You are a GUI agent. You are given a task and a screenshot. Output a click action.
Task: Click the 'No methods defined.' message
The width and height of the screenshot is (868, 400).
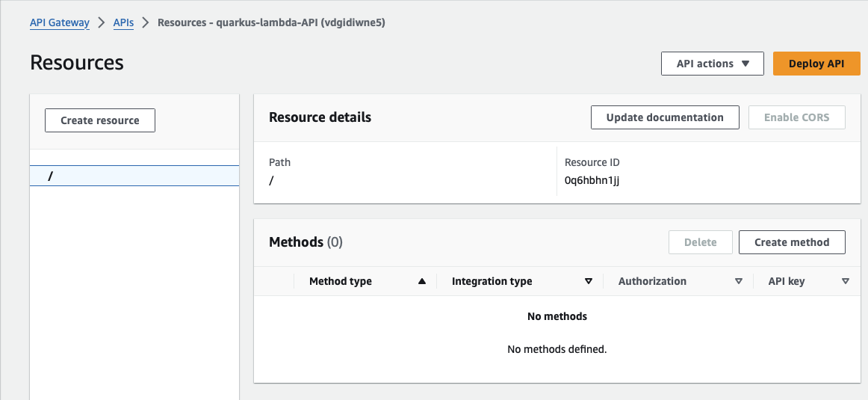[557, 350]
